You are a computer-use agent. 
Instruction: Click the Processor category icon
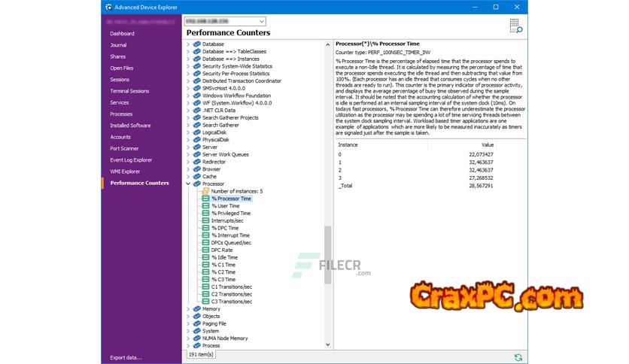pyautogui.click(x=196, y=184)
